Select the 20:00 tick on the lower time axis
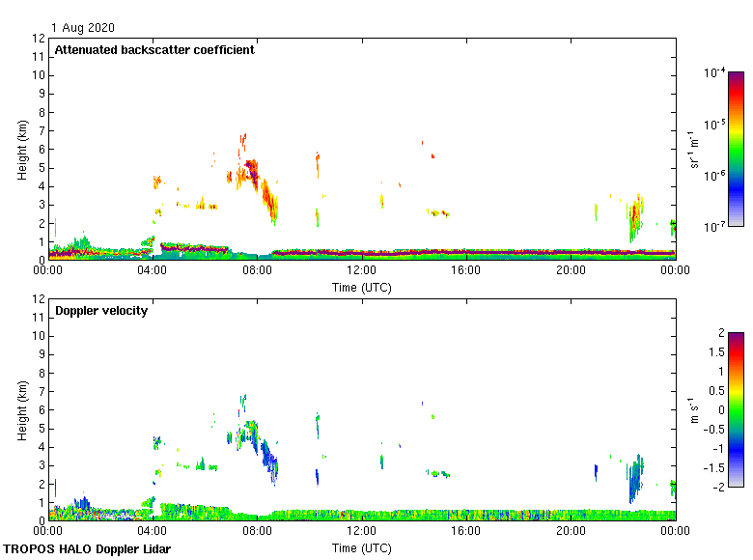 pos(571,532)
